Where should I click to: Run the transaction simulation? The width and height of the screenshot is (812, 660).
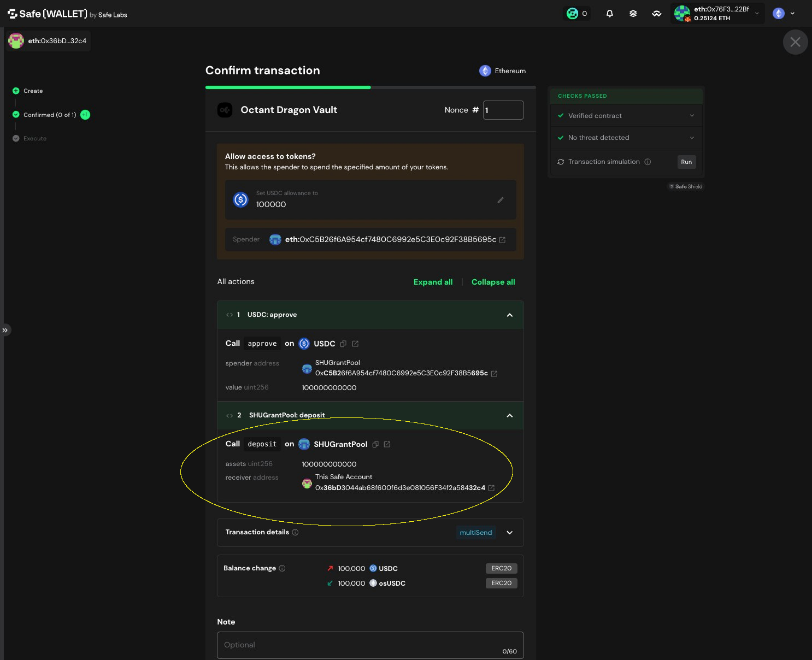(x=686, y=162)
